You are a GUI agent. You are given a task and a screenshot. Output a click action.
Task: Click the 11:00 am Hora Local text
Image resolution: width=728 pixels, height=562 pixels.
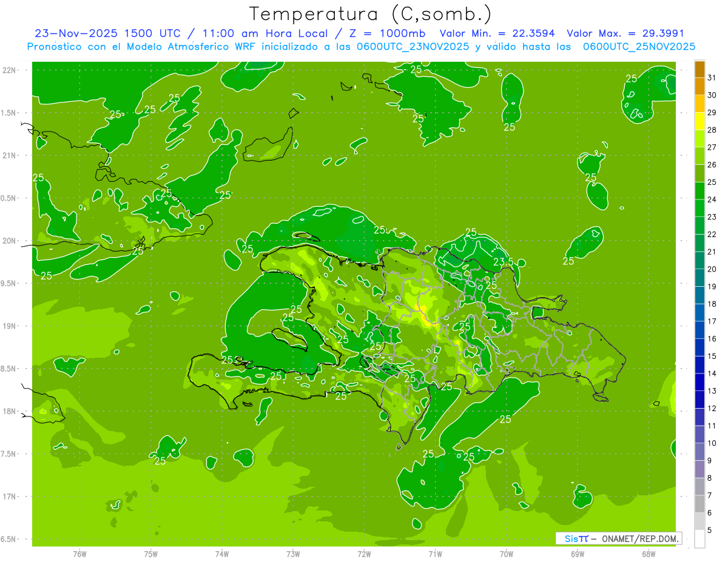click(264, 33)
